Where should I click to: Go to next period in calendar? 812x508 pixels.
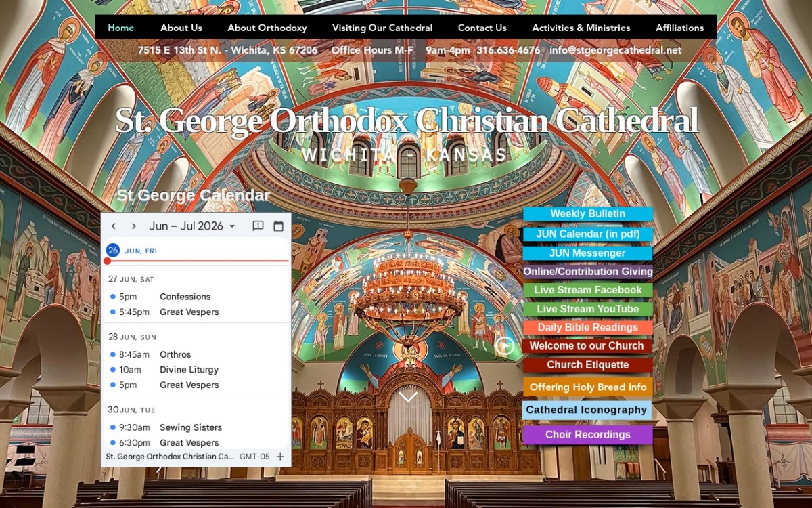pos(133,226)
